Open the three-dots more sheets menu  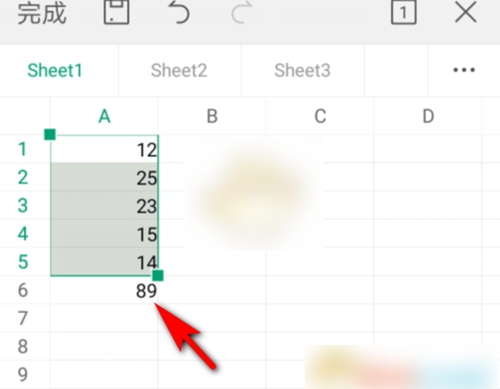(x=464, y=70)
